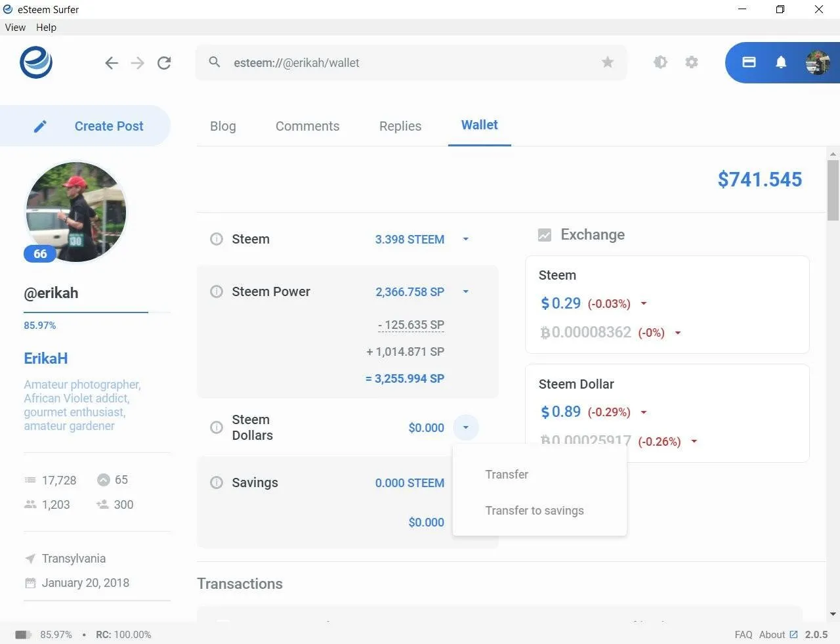Open the Replies tab
Viewport: 840px width, 644px height.
(x=400, y=126)
